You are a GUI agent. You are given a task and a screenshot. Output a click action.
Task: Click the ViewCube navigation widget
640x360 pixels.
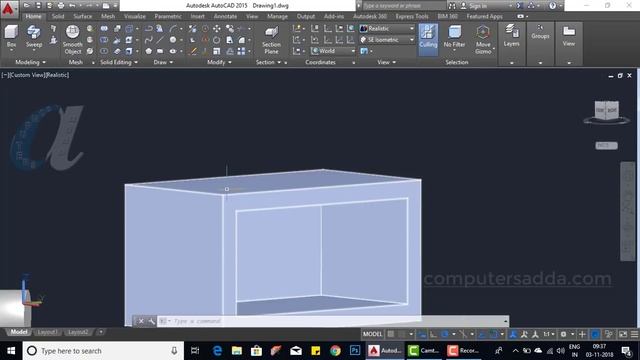tap(607, 111)
